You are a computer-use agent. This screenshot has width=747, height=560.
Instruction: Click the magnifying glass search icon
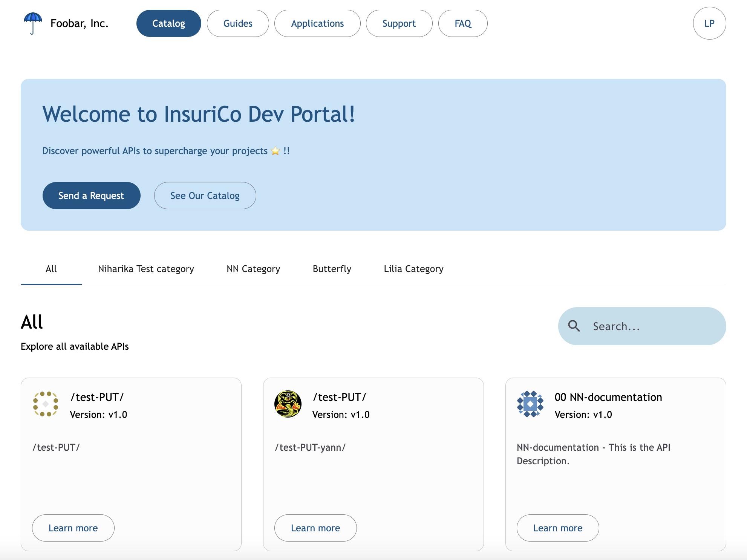tap(574, 326)
